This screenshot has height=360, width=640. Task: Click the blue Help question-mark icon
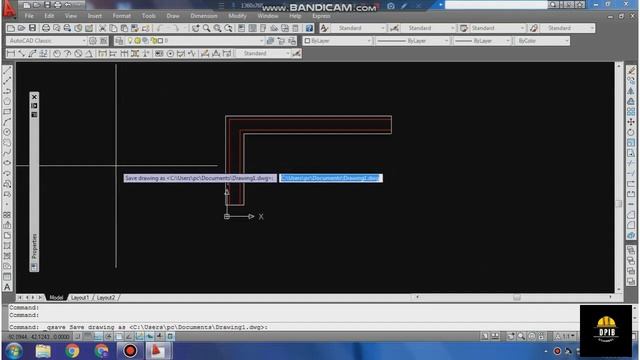coord(309,28)
